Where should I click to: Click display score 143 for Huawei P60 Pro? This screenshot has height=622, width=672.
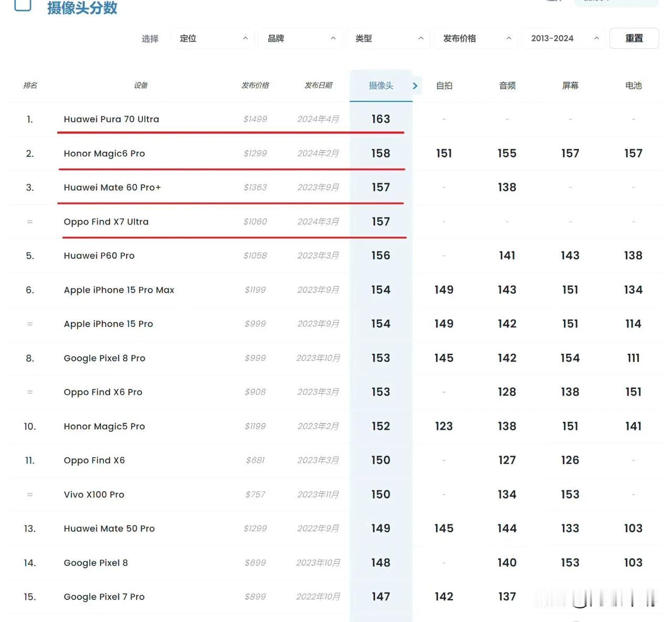570,256
